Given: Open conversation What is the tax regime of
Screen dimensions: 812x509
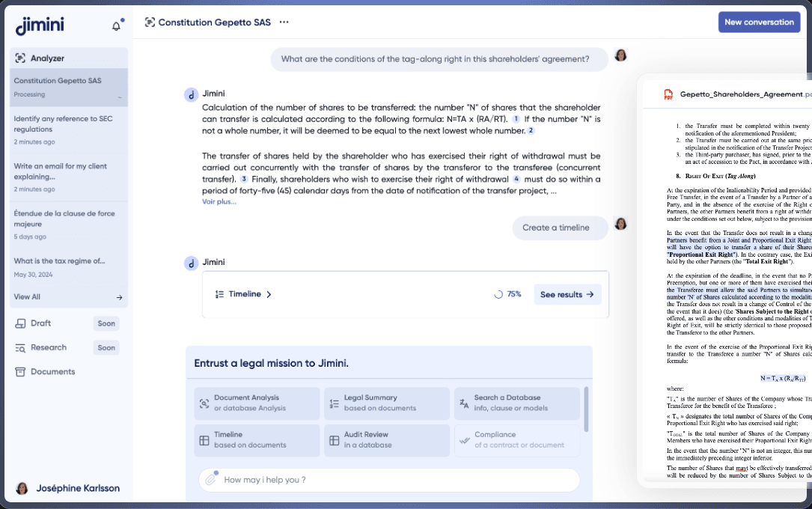Looking at the screenshot, I should tap(69, 267).
